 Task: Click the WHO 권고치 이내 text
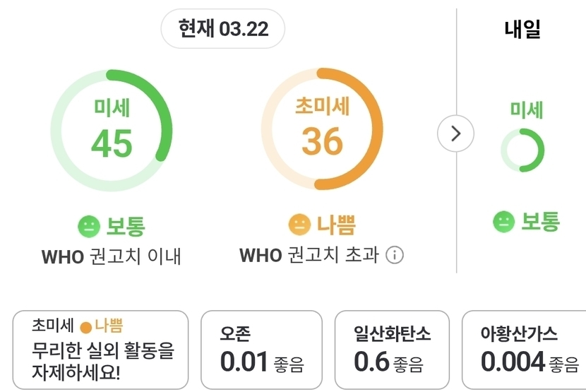[x=112, y=256]
